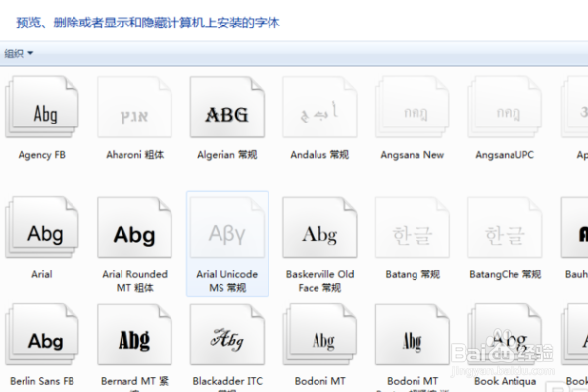
Task: Select the Andalus 常规 font icon
Action: pyautogui.click(x=319, y=108)
